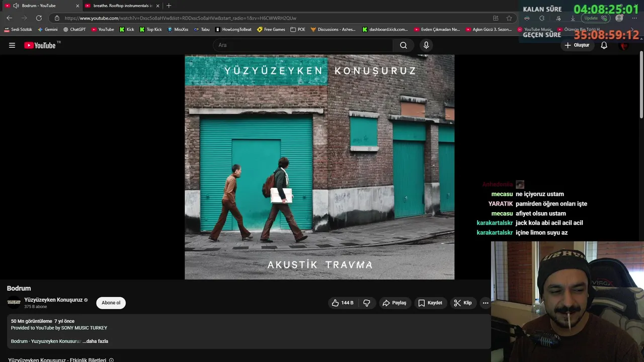Open Yüzyüzeyken Konuşuruz channel name link
The width and height of the screenshot is (644, 362).
pyautogui.click(x=53, y=300)
